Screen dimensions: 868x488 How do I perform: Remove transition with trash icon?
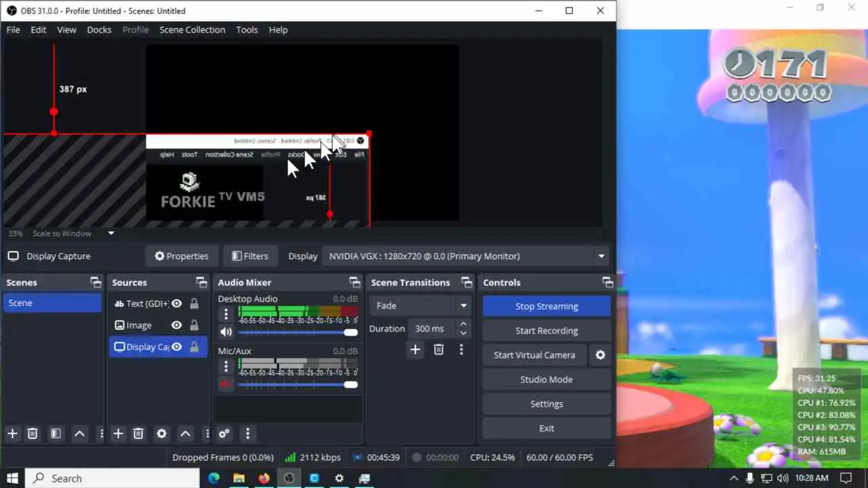(439, 350)
